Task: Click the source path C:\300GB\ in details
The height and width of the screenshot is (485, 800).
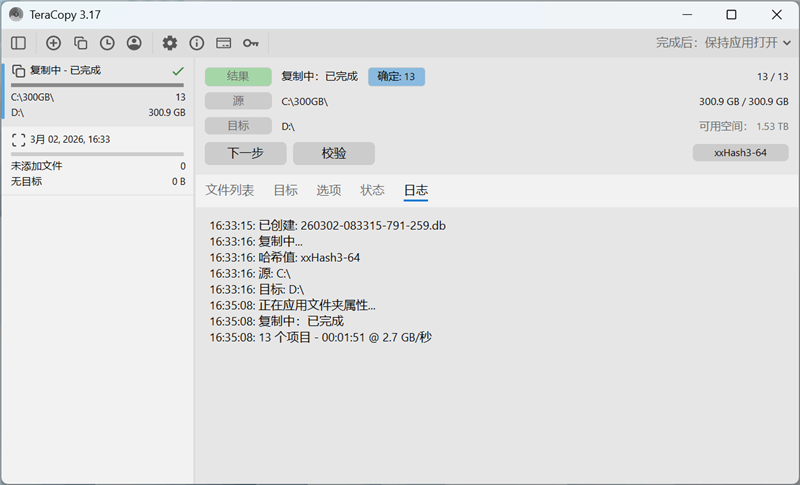Action: coord(305,101)
